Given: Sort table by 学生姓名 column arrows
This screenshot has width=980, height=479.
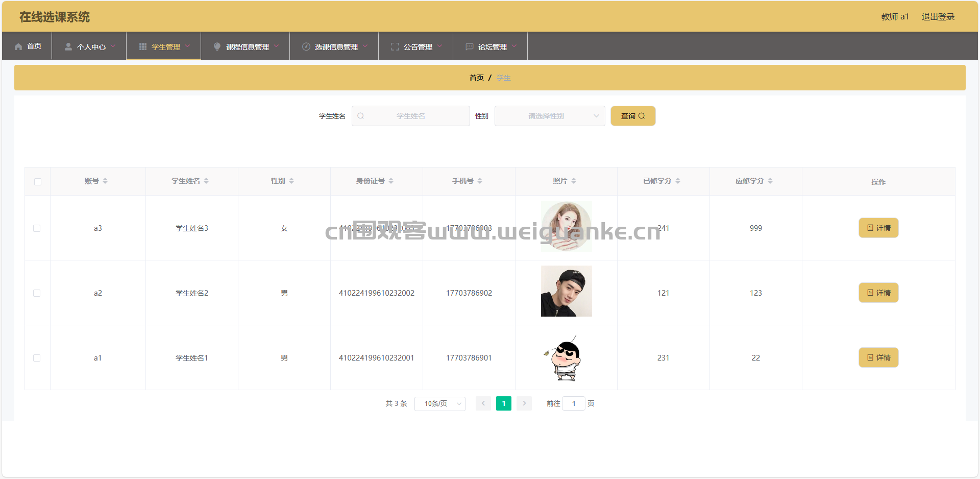Looking at the screenshot, I should pos(206,181).
